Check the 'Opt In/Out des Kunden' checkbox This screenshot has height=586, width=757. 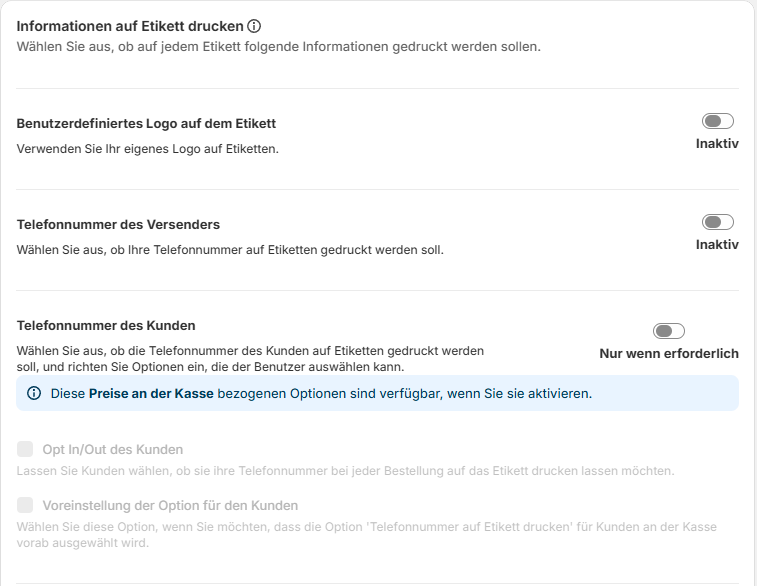point(25,449)
